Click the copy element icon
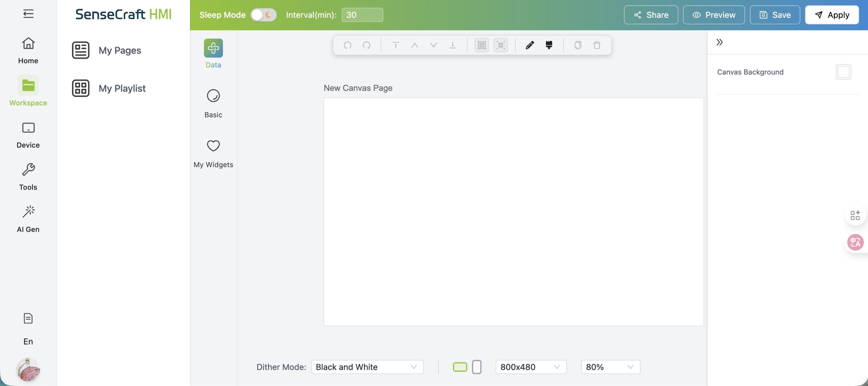The height and width of the screenshot is (386, 868). tap(578, 45)
